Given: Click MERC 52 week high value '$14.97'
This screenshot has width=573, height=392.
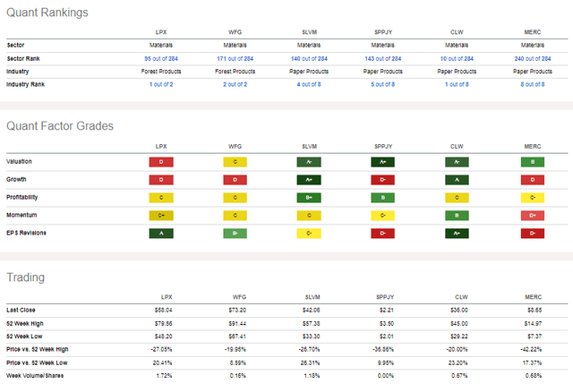Looking at the screenshot, I should [534, 324].
